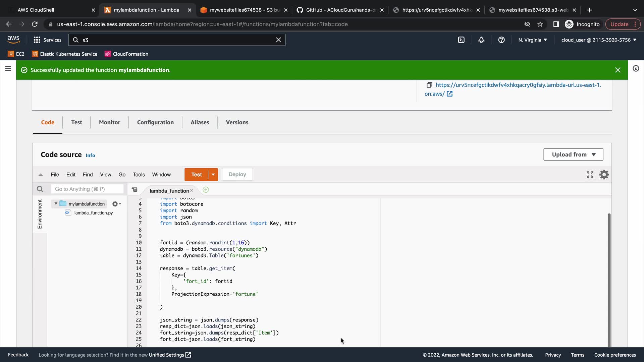Open the Tools menu in editor
This screenshot has height=362, width=644.
[139, 175]
